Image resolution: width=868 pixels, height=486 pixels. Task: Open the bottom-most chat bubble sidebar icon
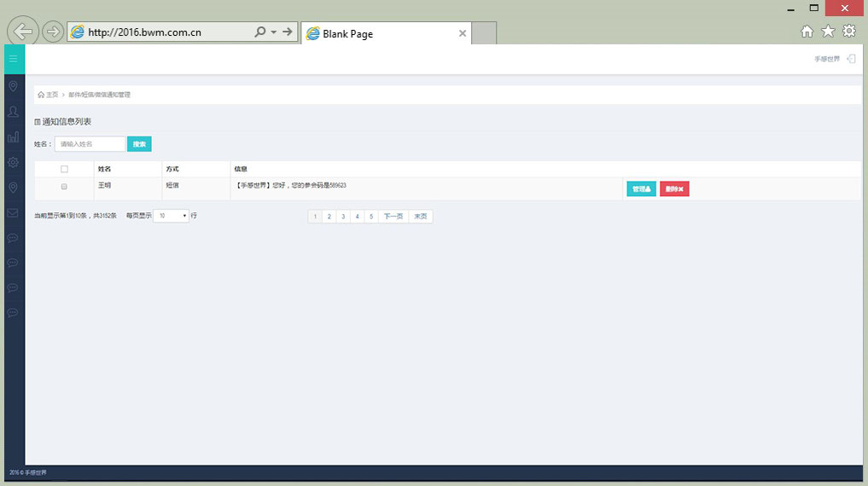click(14, 313)
